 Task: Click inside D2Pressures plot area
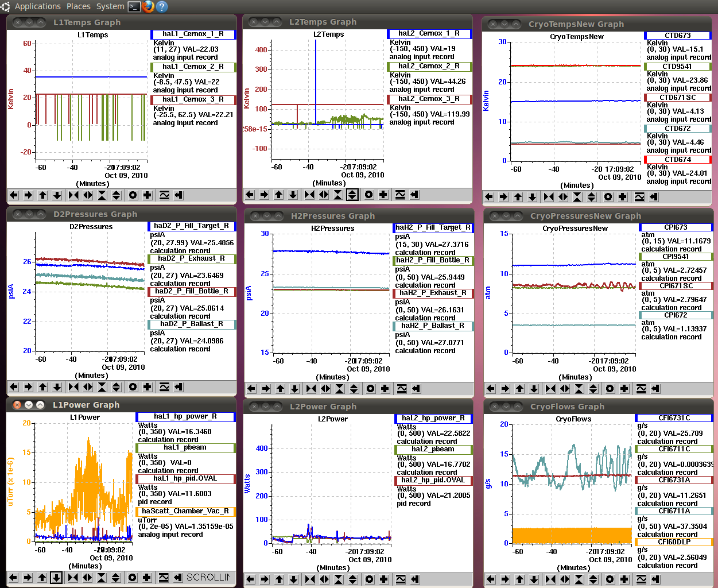(90, 292)
